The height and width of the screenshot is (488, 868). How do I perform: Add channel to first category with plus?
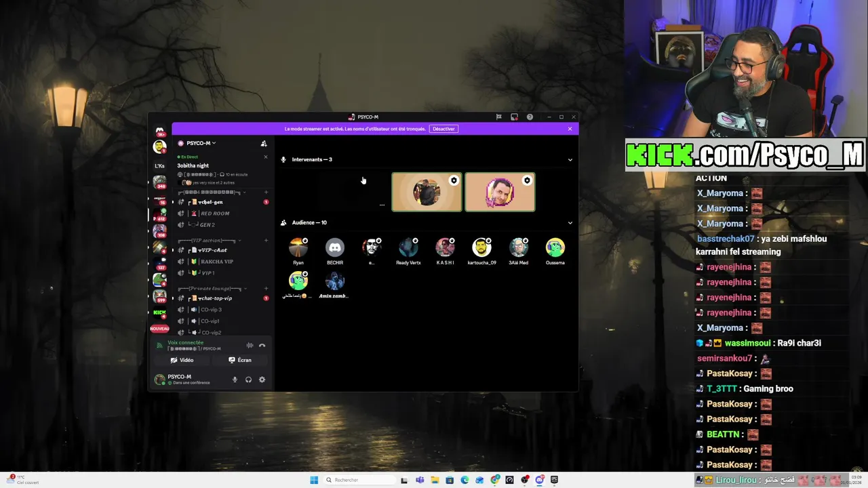coord(266,192)
